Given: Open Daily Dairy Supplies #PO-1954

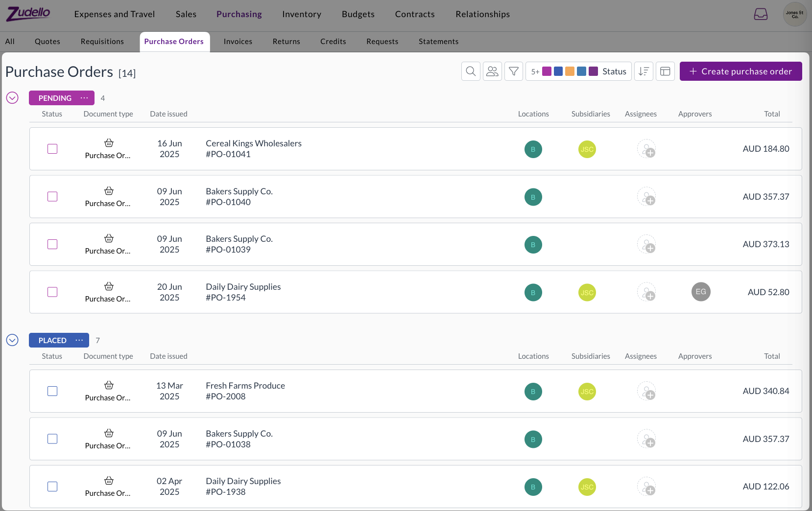Looking at the screenshot, I should tap(415, 292).
